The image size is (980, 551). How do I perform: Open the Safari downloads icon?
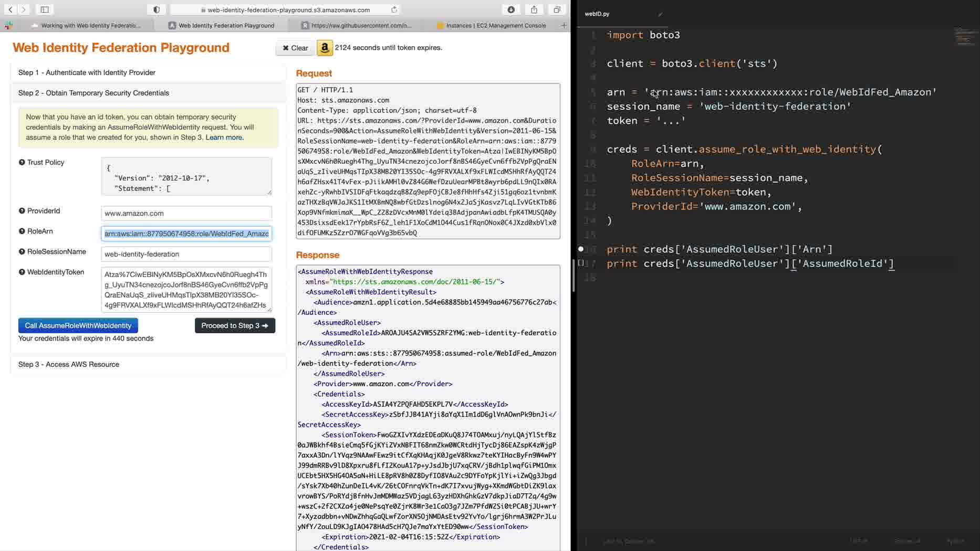pos(511,9)
